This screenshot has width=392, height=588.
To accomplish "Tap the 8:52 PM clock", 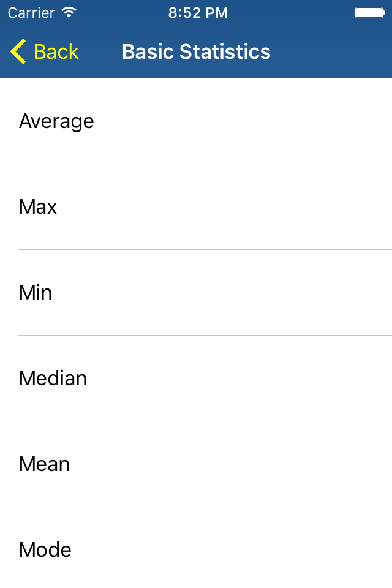I will (198, 13).
